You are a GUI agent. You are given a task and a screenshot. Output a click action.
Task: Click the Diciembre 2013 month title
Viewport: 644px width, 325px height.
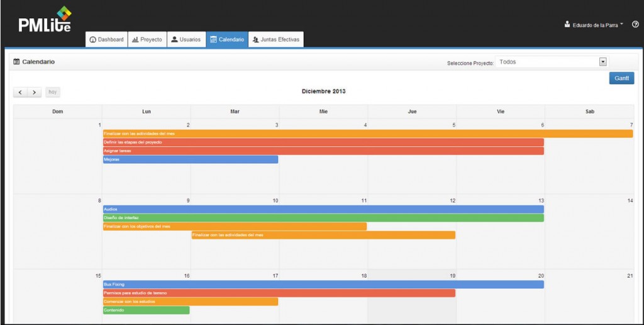point(324,91)
